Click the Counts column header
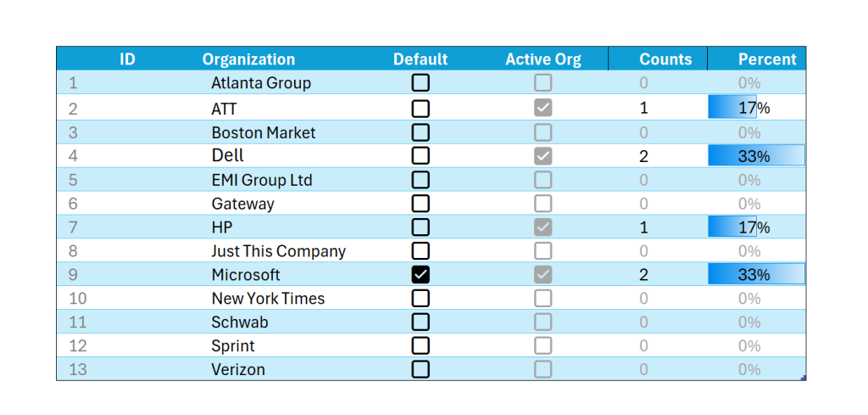Screen dimensions: 868x415 click(x=665, y=59)
